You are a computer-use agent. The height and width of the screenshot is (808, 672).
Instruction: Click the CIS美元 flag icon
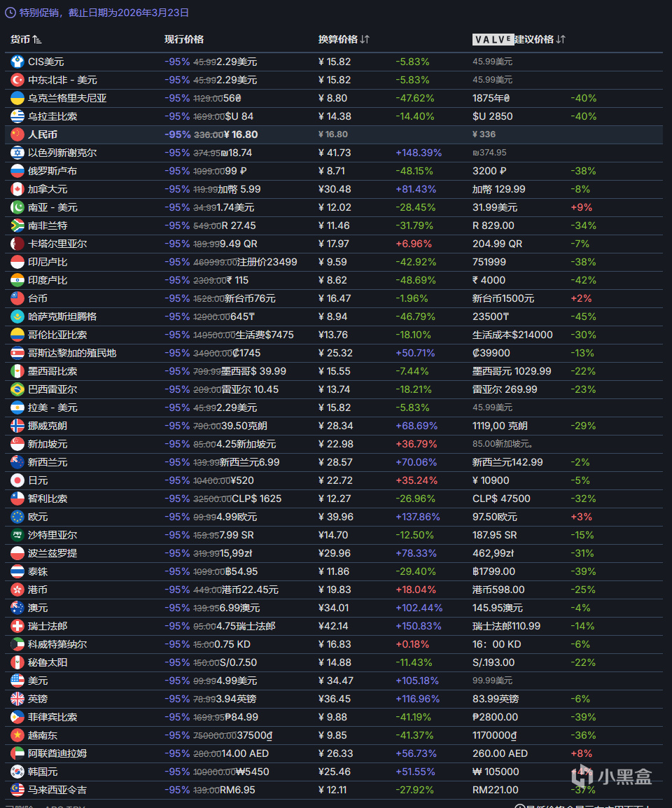(17, 62)
